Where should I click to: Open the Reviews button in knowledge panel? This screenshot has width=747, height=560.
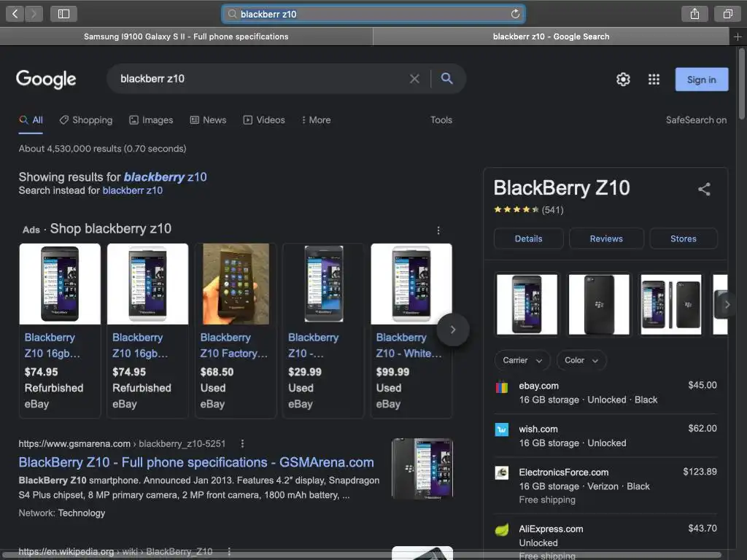pos(606,238)
